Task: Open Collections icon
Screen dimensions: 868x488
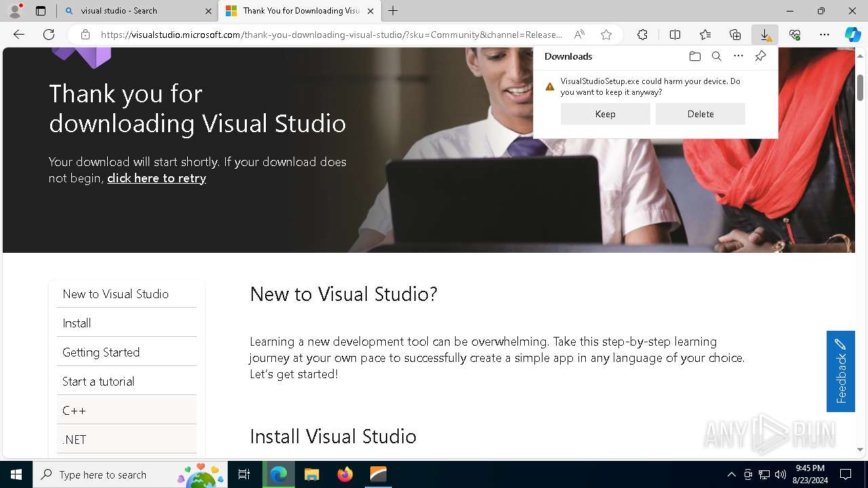Action: click(x=735, y=35)
